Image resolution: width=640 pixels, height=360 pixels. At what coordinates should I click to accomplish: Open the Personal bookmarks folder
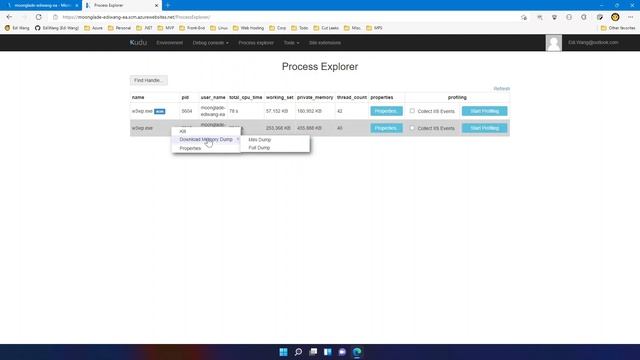tap(119, 28)
